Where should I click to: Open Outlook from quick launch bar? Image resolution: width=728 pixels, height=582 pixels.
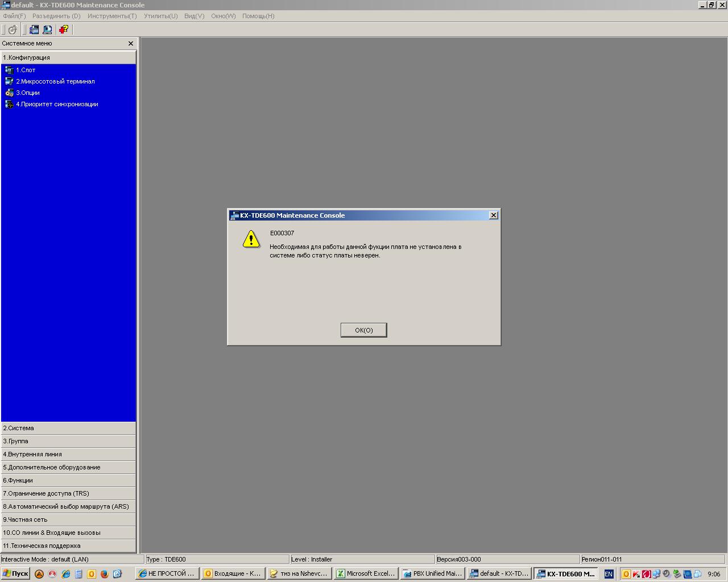(91, 574)
